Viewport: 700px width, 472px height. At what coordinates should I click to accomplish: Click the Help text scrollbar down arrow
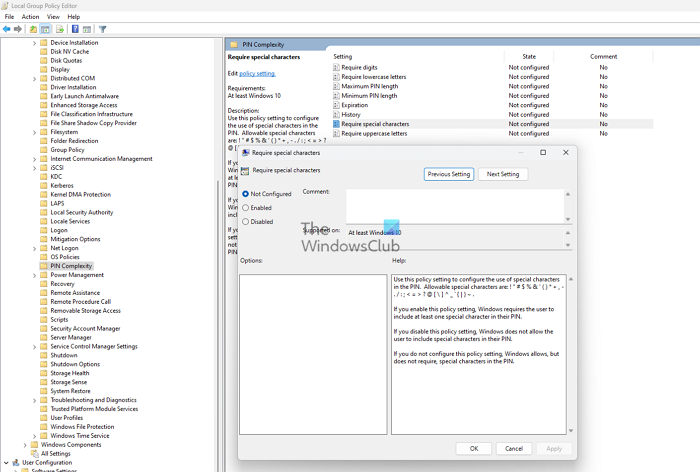[x=571, y=431]
